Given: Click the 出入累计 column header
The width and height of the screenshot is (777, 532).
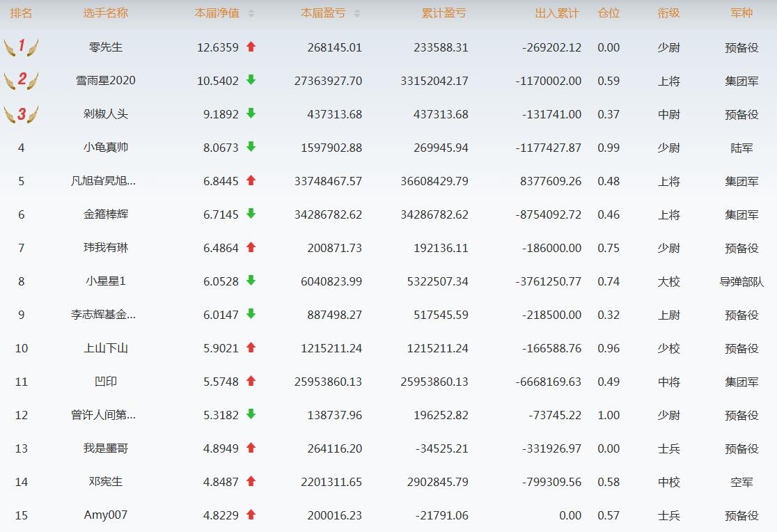Looking at the screenshot, I should click(x=557, y=13).
